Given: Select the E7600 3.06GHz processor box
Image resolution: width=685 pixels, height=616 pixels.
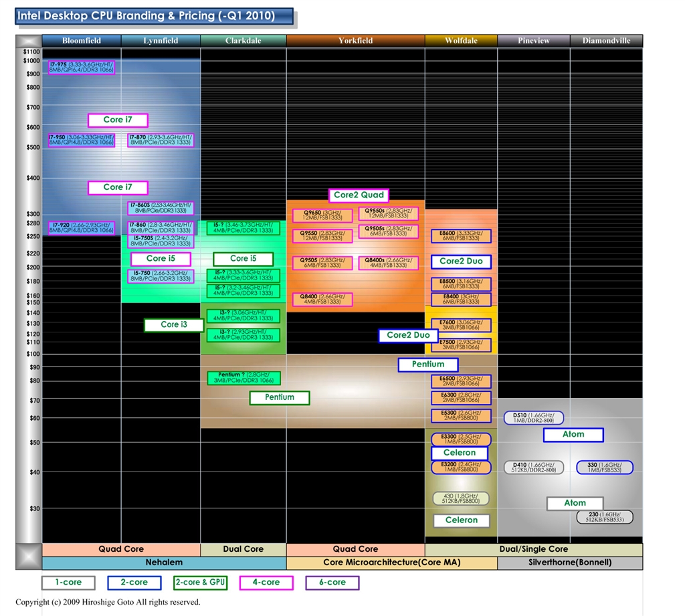Looking at the screenshot, I should coord(461,325).
